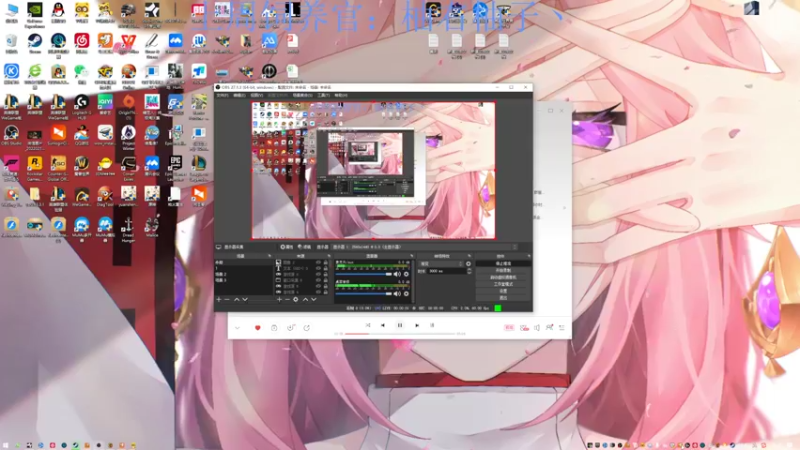This screenshot has height=450, width=800.
Task: Pop out the Scene Transitions dock header icon
Action: click(x=469, y=256)
